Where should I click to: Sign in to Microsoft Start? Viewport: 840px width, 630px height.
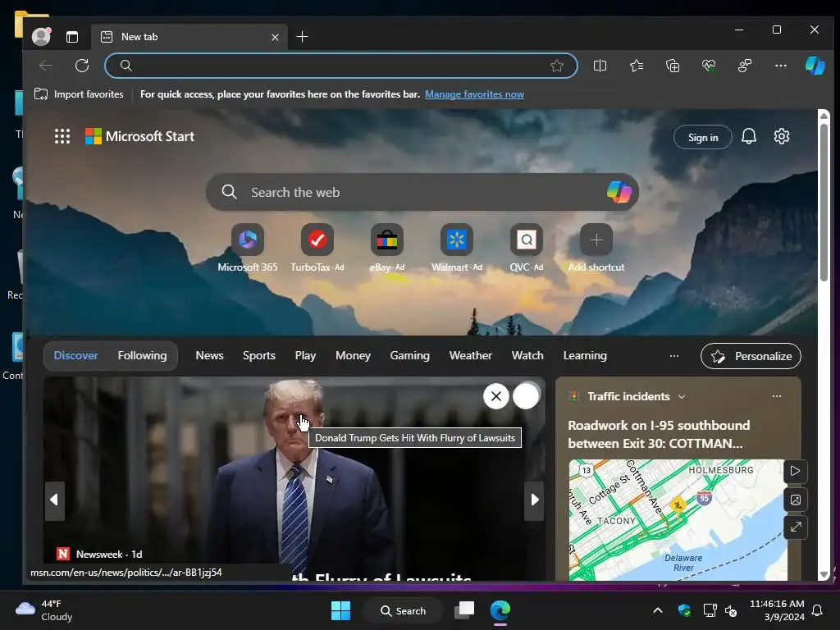(703, 138)
